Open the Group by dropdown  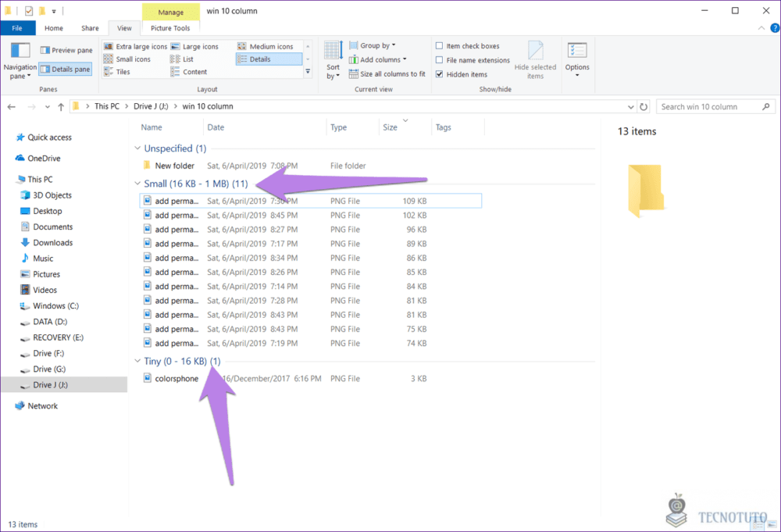point(372,45)
